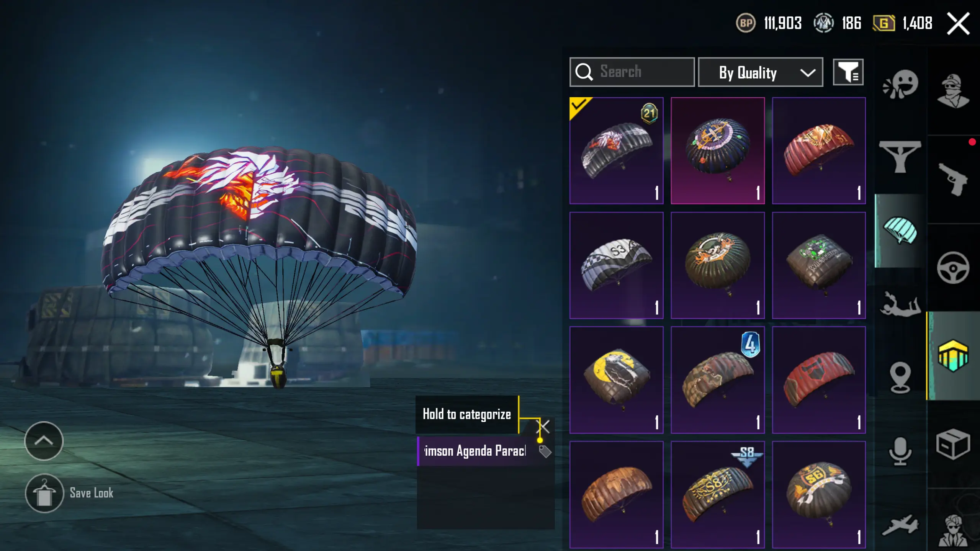
Task: Open the filter funnel icon
Action: click(x=848, y=72)
